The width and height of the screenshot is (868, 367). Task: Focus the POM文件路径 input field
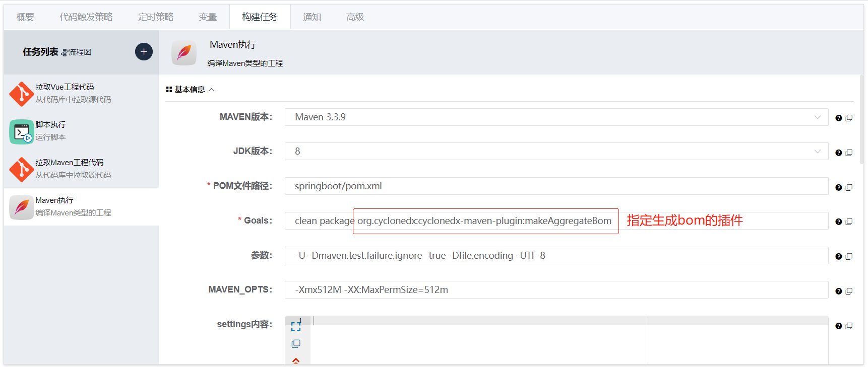(x=556, y=186)
